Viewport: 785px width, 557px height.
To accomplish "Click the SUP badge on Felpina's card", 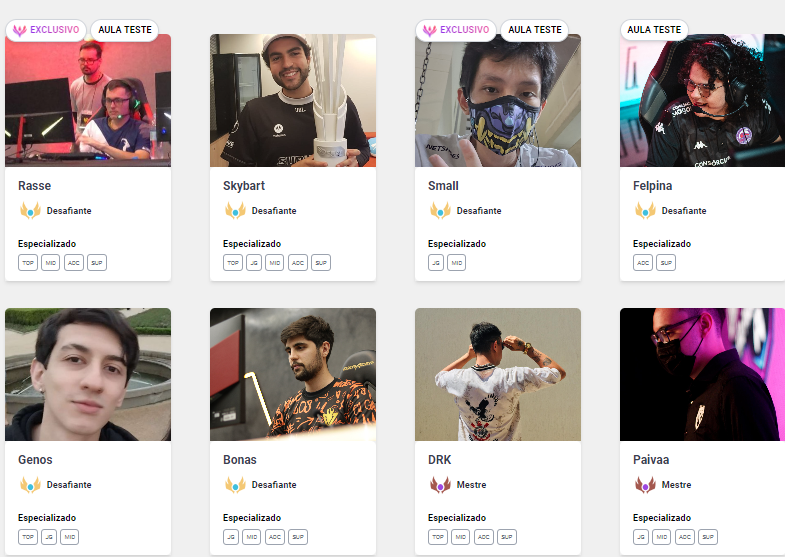I will [x=666, y=263].
